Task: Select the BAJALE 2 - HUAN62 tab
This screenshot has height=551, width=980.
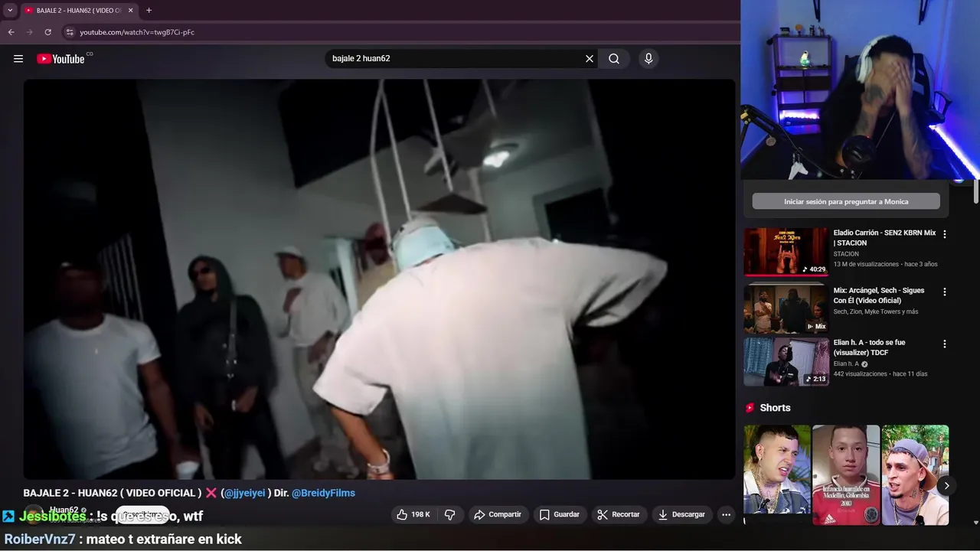Action: click(78, 11)
